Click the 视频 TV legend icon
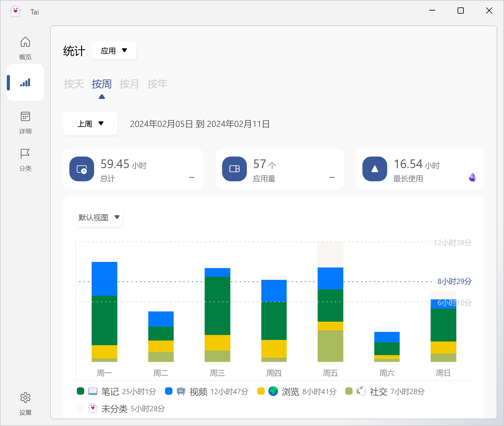The width and height of the screenshot is (504, 426). (x=181, y=391)
